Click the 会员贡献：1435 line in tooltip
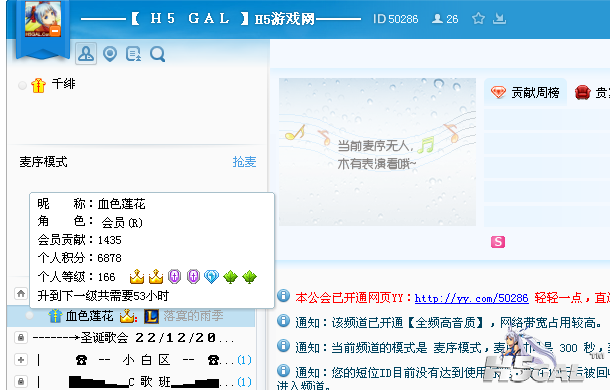 pyautogui.click(x=79, y=240)
